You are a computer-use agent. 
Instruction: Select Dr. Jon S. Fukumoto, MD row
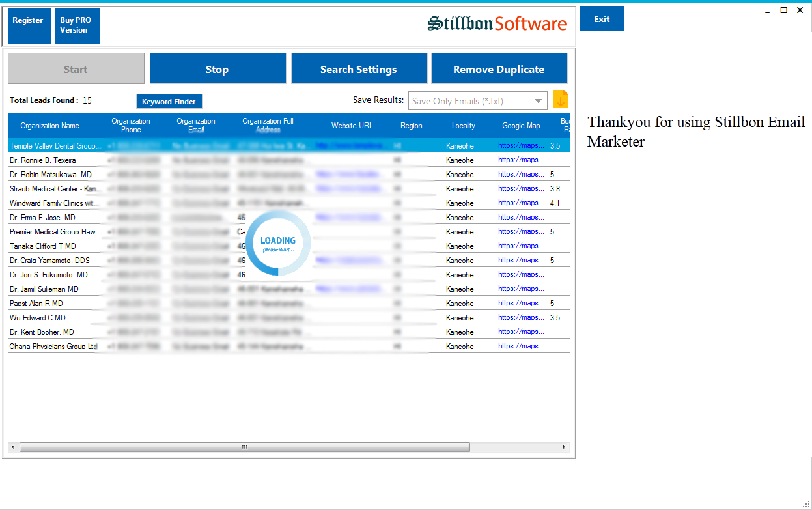(x=288, y=275)
